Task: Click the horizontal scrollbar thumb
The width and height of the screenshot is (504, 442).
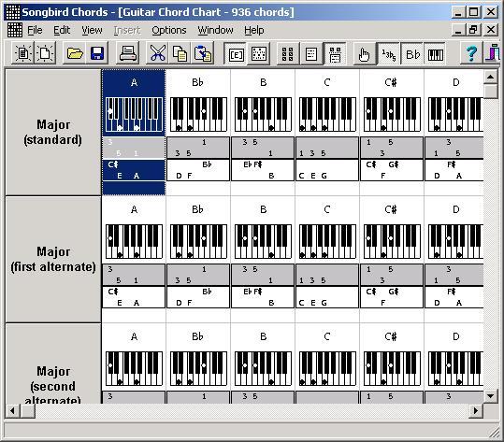Action: coord(28,411)
